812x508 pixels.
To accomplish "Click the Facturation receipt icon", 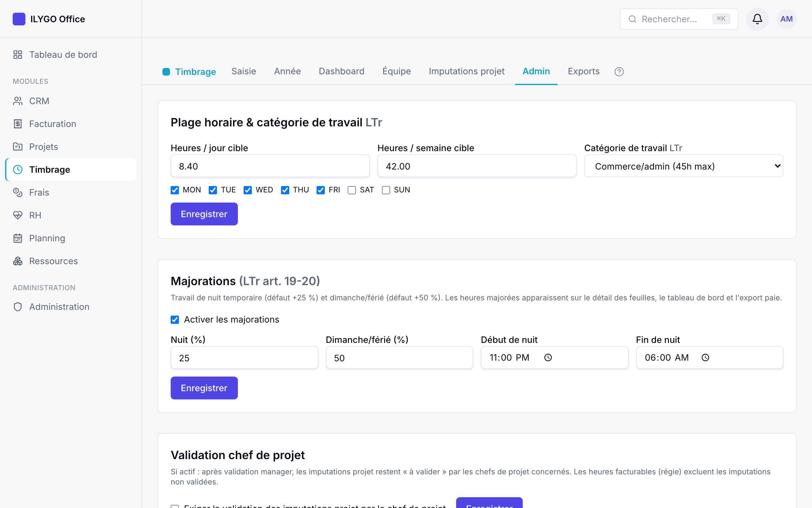I will click(18, 124).
